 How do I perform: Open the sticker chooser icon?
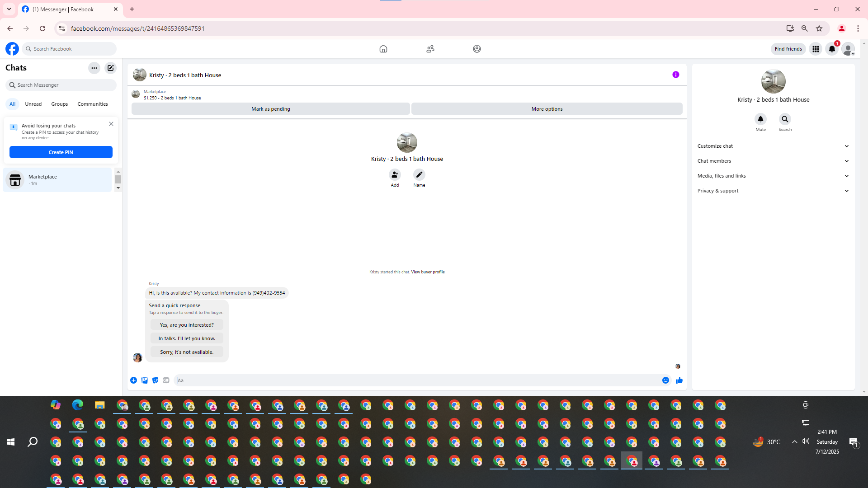[x=155, y=380]
